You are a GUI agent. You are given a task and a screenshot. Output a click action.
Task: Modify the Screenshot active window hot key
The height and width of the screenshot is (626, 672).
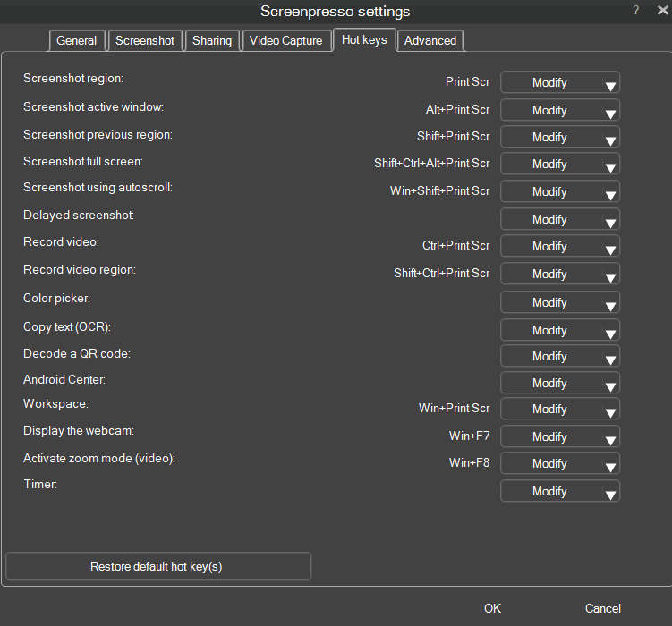coord(550,110)
